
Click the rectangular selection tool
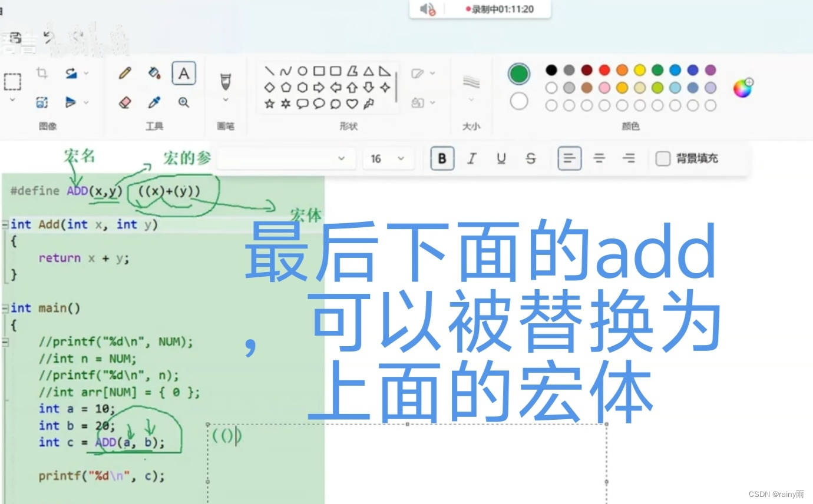pyautogui.click(x=12, y=81)
